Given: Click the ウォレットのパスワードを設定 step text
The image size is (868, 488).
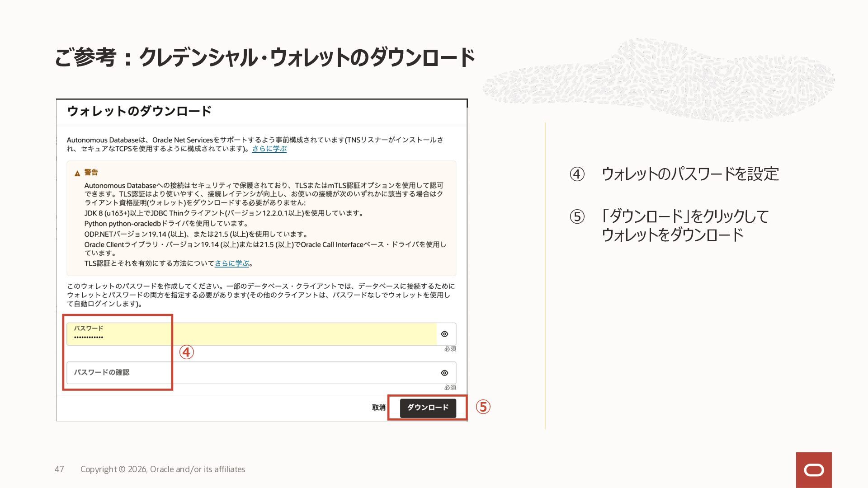Looking at the screenshot, I should (x=690, y=174).
